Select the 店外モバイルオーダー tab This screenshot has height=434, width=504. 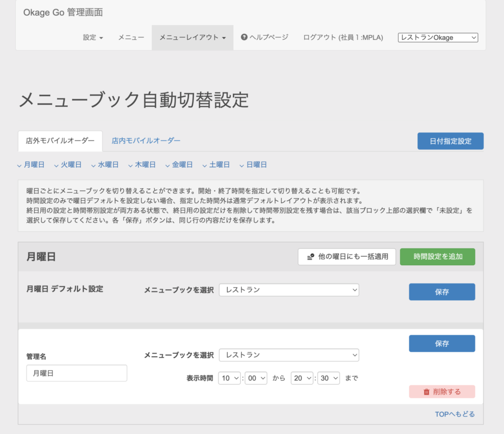tap(60, 141)
